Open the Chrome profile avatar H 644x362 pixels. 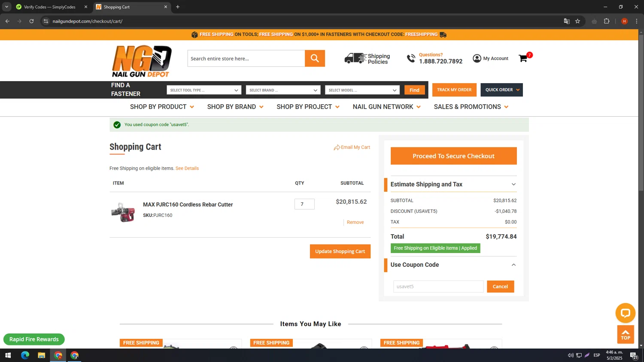[x=624, y=21]
